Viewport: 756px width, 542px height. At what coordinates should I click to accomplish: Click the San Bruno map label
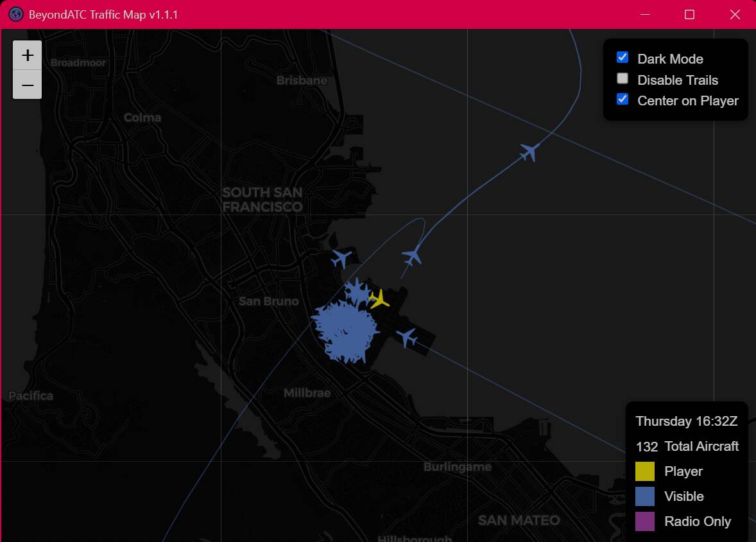pyautogui.click(x=268, y=301)
